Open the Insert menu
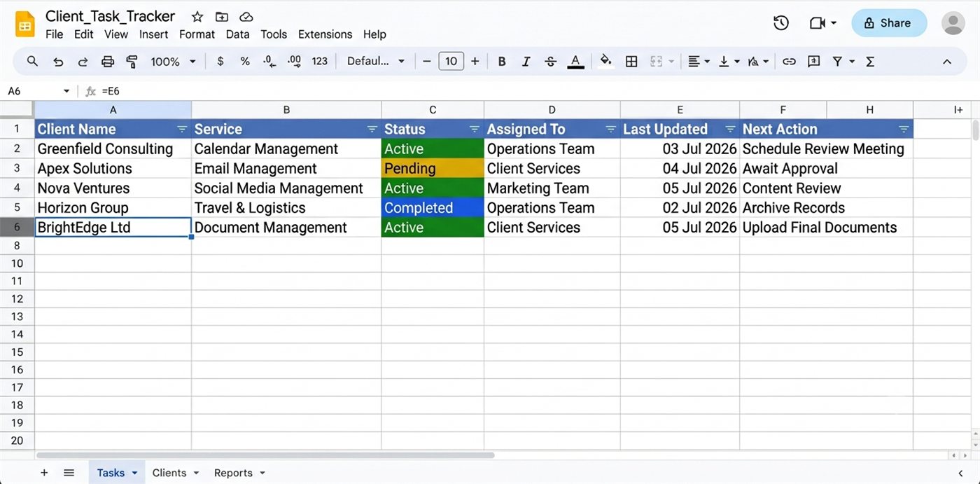Screen dimensions: 980x484 coord(153,34)
